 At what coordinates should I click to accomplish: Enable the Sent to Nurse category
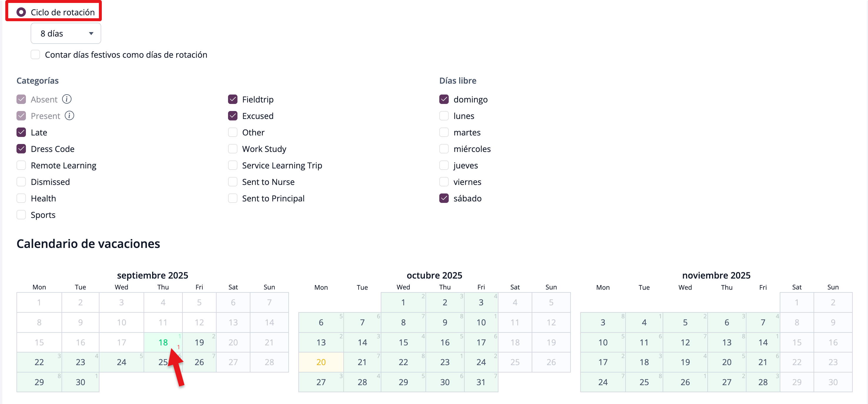click(232, 182)
